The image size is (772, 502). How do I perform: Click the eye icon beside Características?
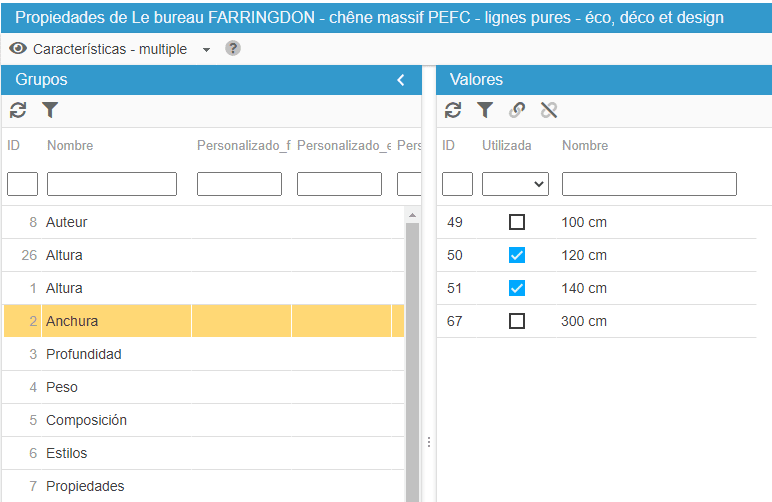pyautogui.click(x=18, y=48)
